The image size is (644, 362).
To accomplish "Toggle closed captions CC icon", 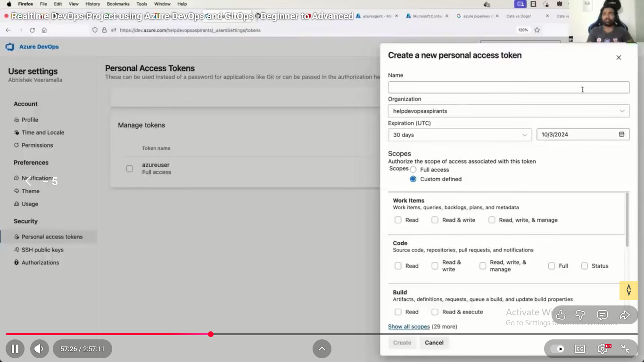I will tap(580, 349).
